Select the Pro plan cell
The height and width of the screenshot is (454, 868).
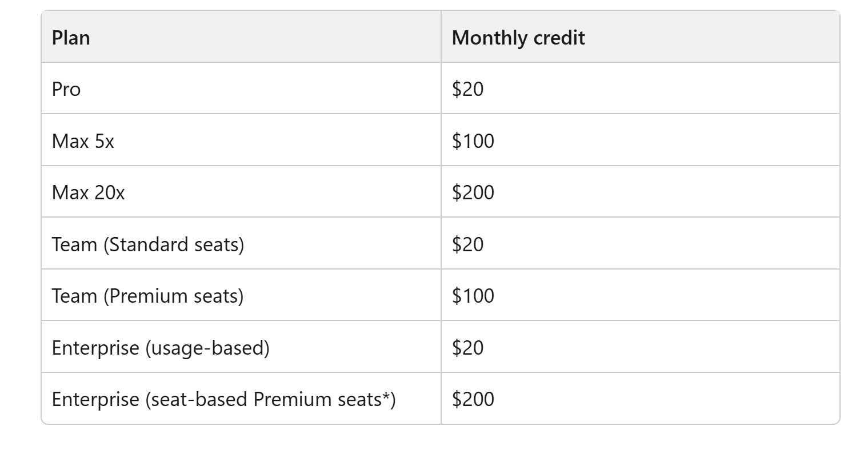click(241, 89)
